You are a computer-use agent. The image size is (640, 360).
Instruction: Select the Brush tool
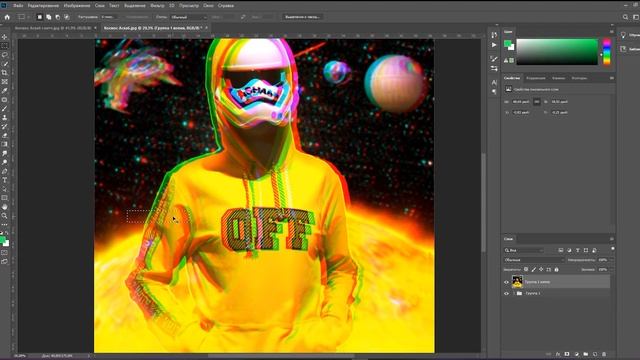(4, 109)
